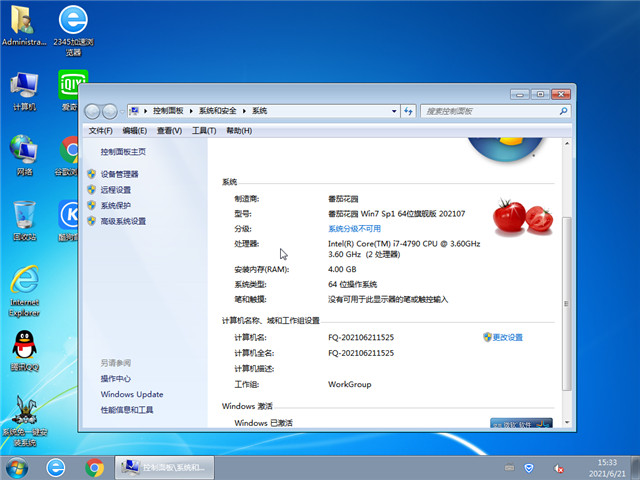Image resolution: width=640 pixels, height=480 pixels.
Task: Go forward using the Forward arrow button
Action: click(109, 111)
